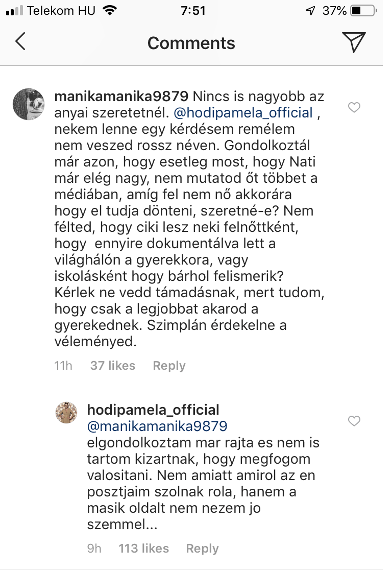This screenshot has width=392, height=572.
Task: Like hodipamela_official's reply with the heart
Action: tap(354, 421)
